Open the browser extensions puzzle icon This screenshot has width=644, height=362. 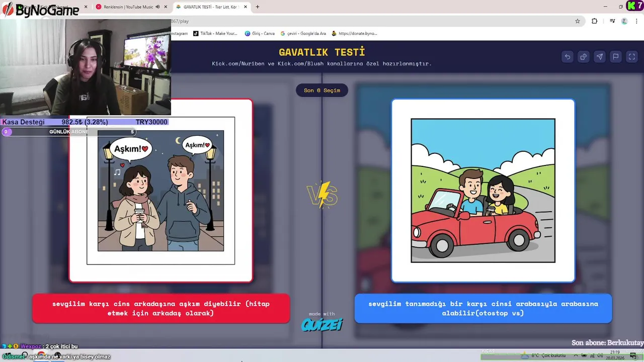pyautogui.click(x=595, y=21)
